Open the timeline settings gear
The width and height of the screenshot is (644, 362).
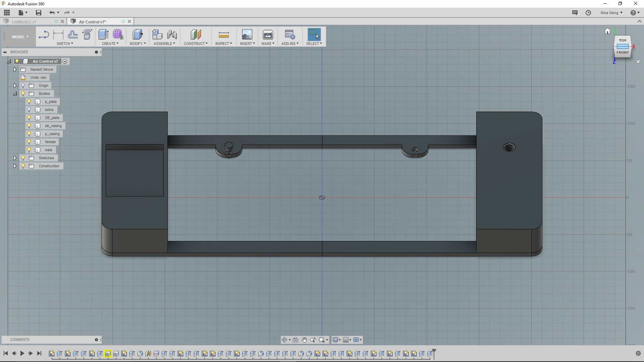click(x=638, y=353)
